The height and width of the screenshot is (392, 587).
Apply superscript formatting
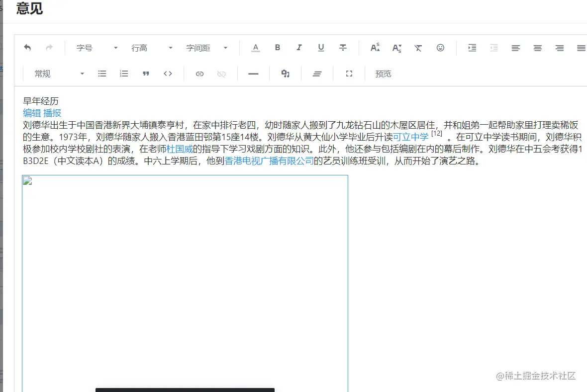tap(375, 48)
